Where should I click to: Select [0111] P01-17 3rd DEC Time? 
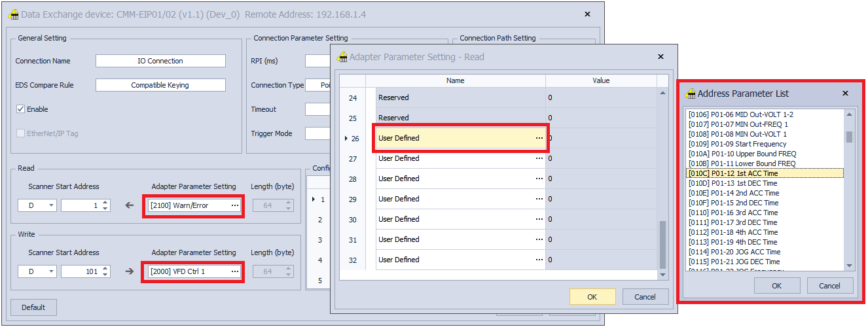click(765, 222)
